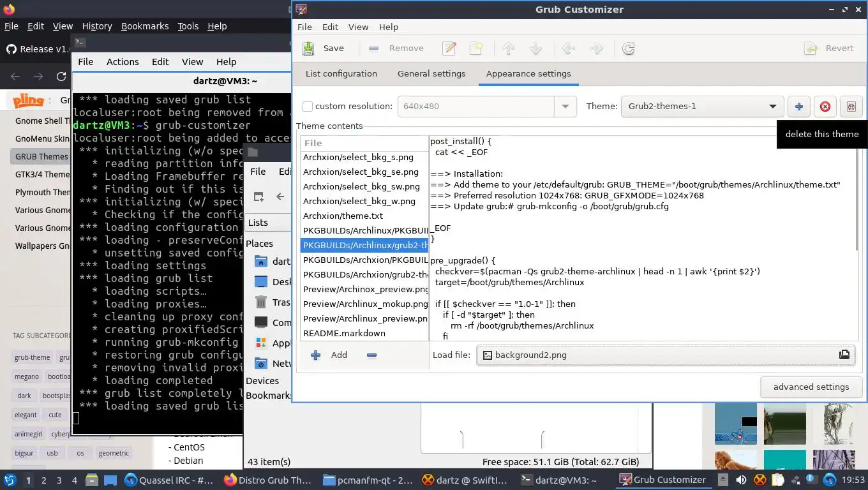Image resolution: width=868 pixels, height=490 pixels.
Task: Switch to workspace 2 in the pager
Action: point(43,480)
